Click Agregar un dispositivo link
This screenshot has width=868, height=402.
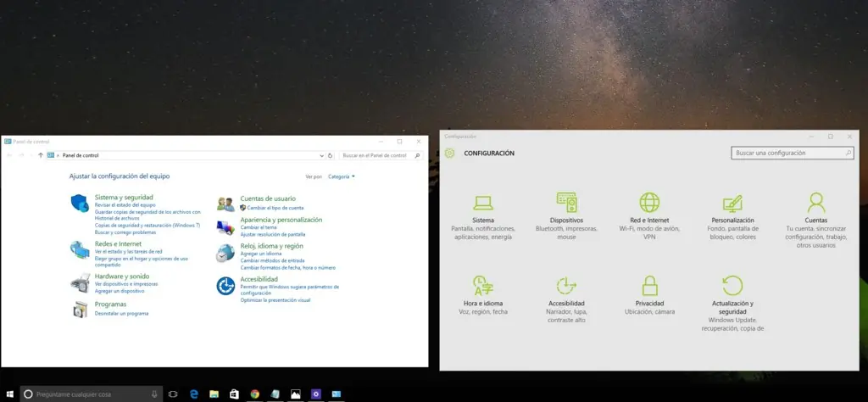click(120, 291)
